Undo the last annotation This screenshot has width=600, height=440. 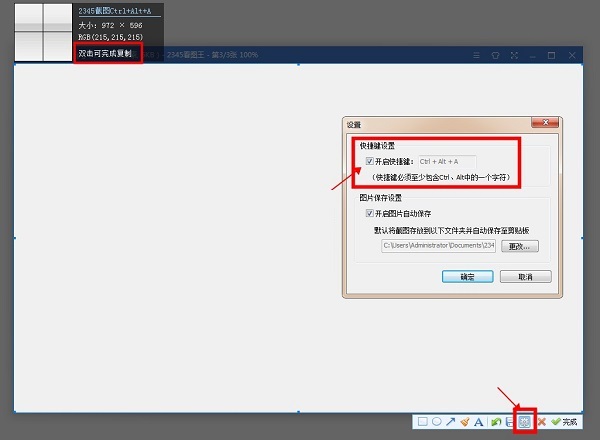point(495,423)
